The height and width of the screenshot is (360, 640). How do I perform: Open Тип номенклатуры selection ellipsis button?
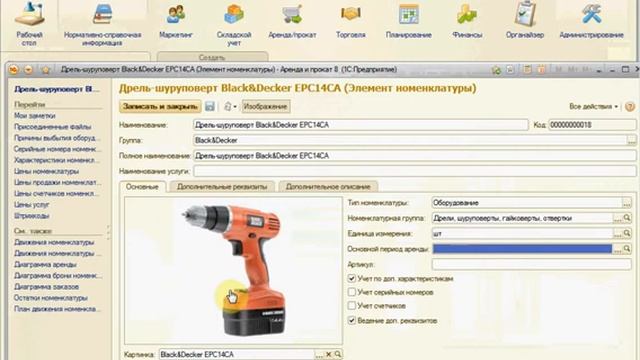click(627, 203)
